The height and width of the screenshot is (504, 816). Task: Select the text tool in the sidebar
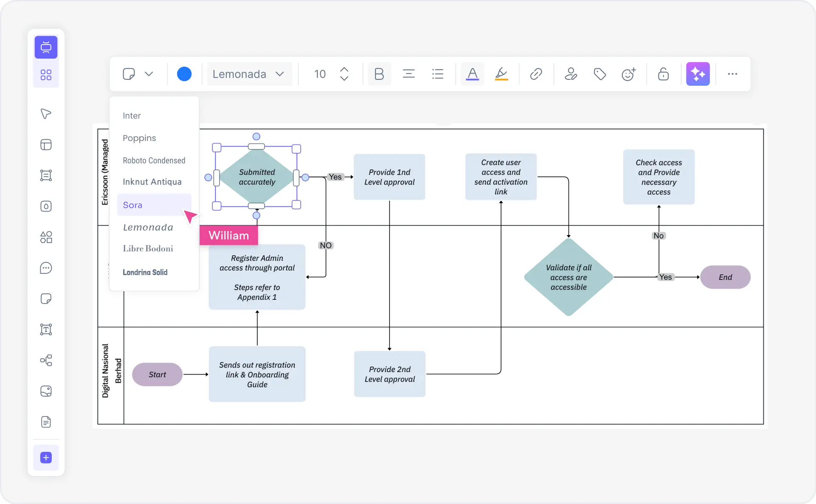pos(46,329)
